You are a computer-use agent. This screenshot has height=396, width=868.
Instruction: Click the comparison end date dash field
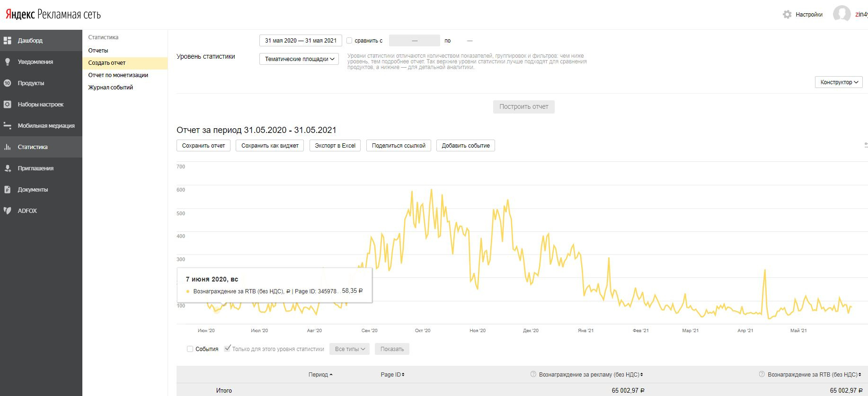point(469,41)
